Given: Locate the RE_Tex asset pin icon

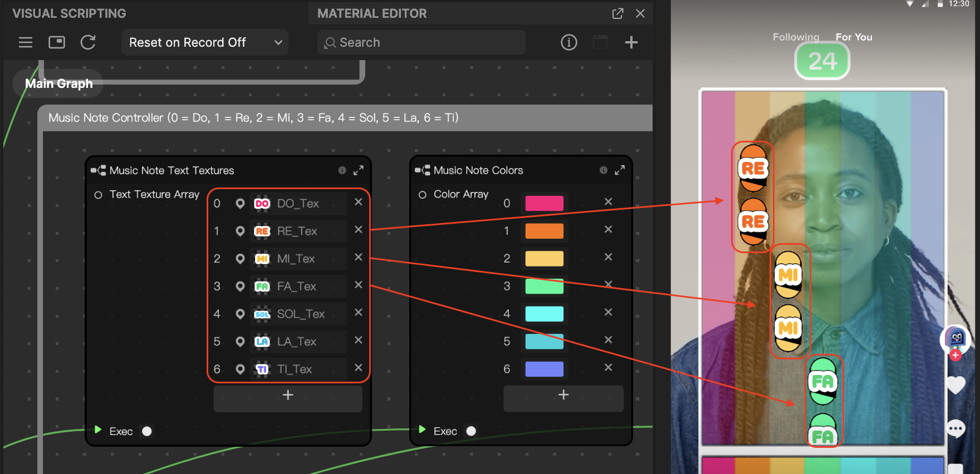Looking at the screenshot, I should click(x=240, y=231).
